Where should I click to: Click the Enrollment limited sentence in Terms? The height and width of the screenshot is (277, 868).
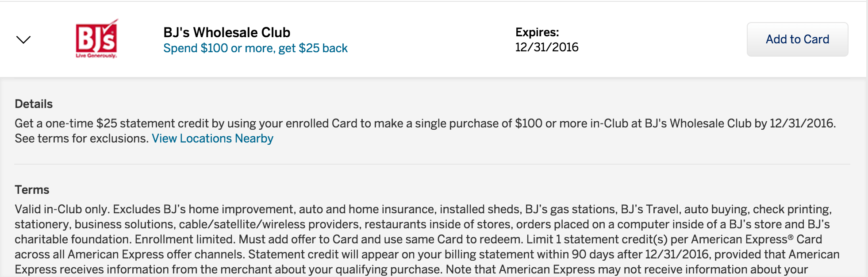click(x=185, y=239)
